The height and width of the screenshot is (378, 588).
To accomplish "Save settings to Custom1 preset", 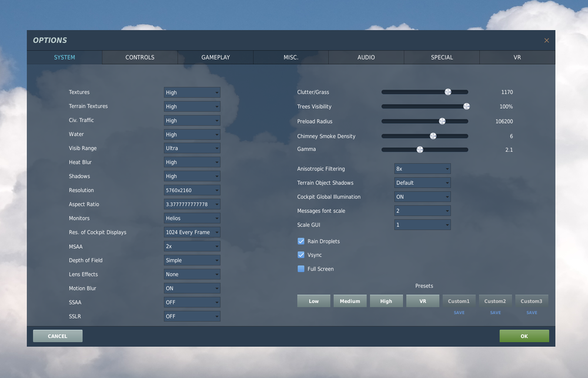I will click(x=459, y=312).
